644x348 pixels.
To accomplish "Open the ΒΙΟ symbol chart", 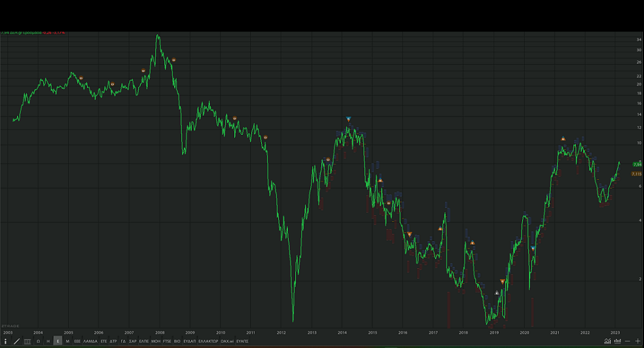I will (x=177, y=341).
